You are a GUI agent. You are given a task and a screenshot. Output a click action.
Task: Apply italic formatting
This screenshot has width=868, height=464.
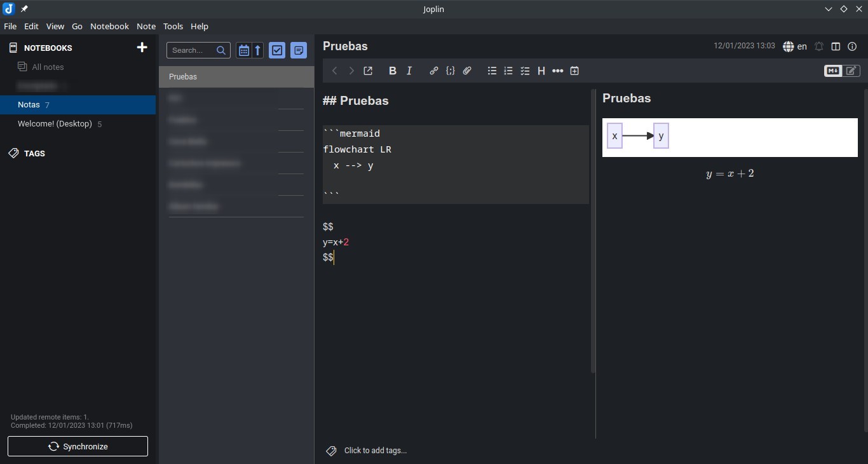(409, 71)
